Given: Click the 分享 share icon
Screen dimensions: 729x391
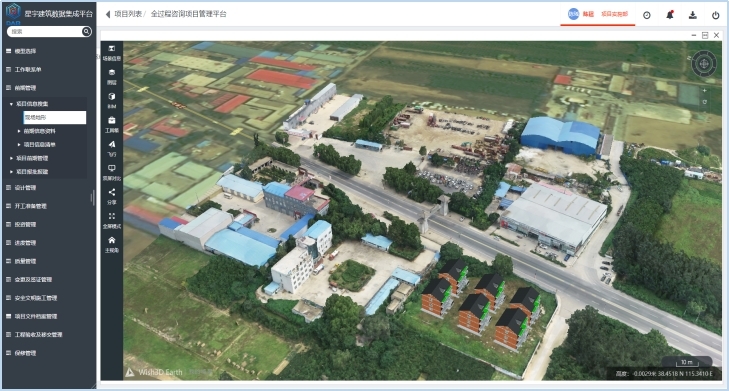Looking at the screenshot, I should pyautogui.click(x=112, y=196).
